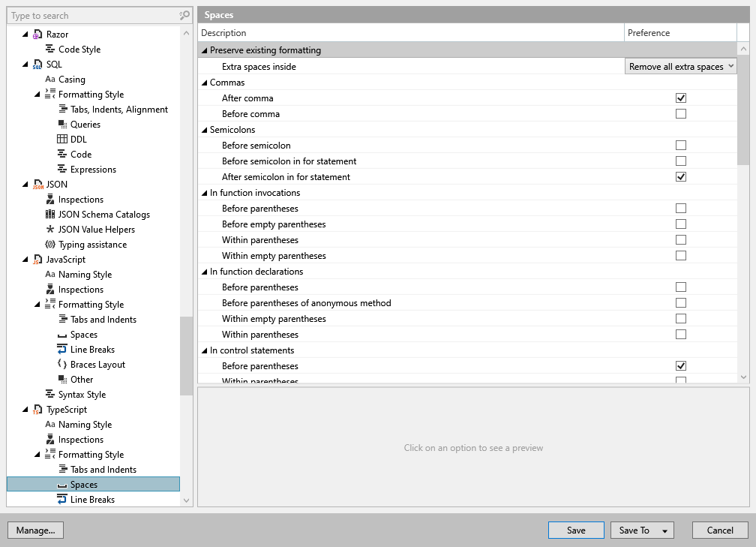756x547 pixels.
Task: Select the highlighted TypeScript Spaces item
Action: (x=93, y=484)
